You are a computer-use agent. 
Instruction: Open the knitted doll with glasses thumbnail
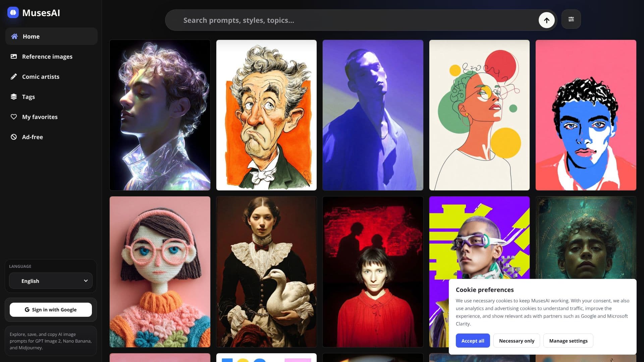pos(160,272)
